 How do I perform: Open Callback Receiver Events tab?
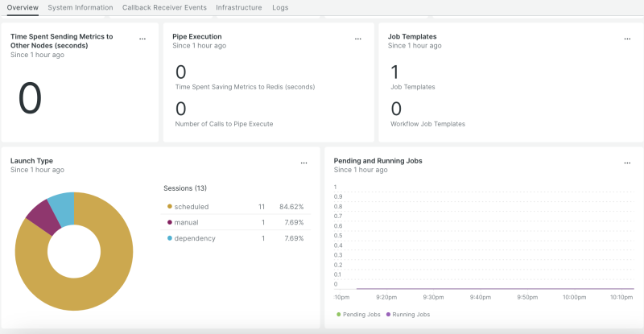[x=165, y=7]
